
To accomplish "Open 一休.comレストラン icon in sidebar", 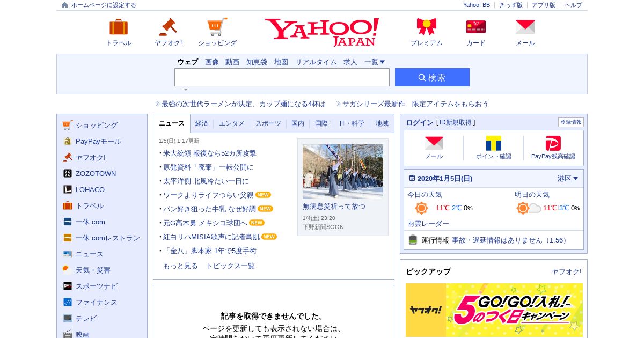I will [67, 238].
